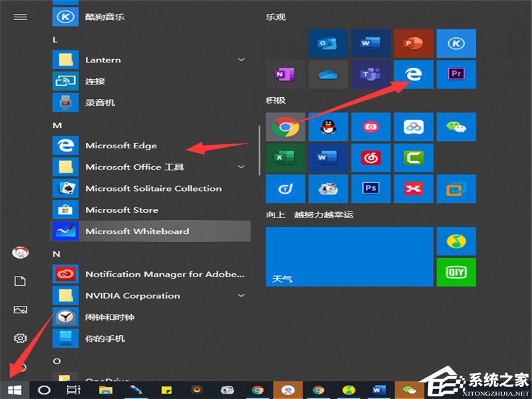The width and height of the screenshot is (532, 399).
Task: Open WeChat from the tiled apps
Action: (456, 126)
